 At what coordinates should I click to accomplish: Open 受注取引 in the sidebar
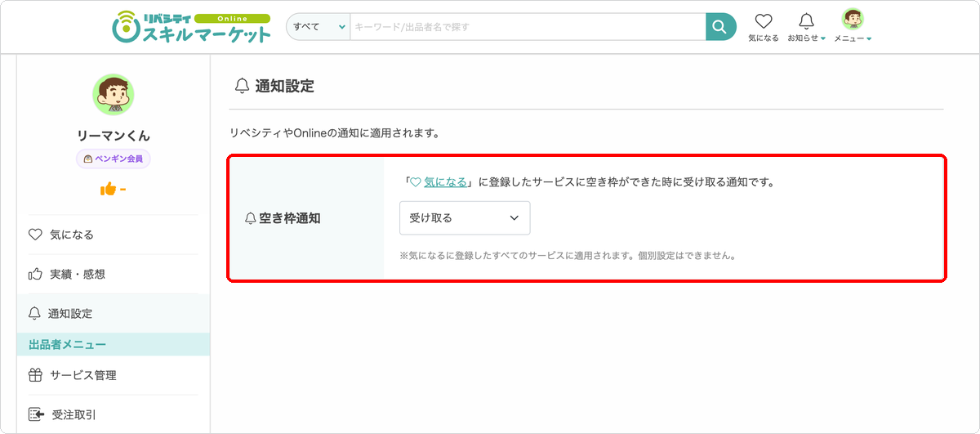tap(114, 414)
